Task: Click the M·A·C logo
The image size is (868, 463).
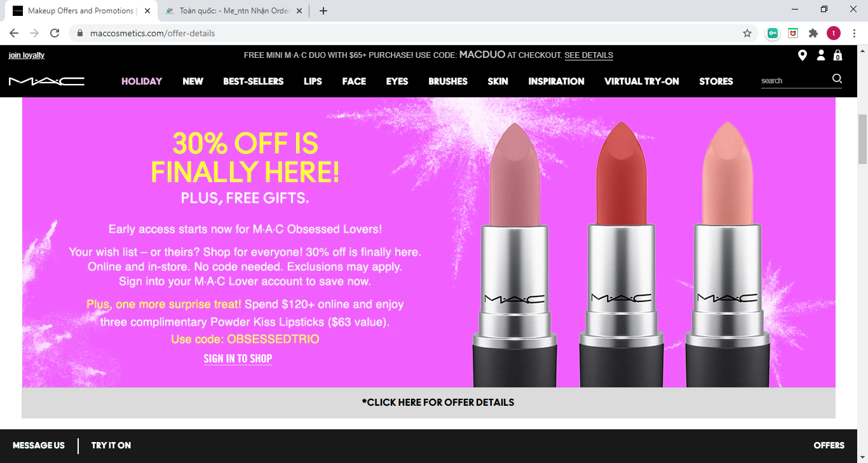Action: pyautogui.click(x=46, y=81)
